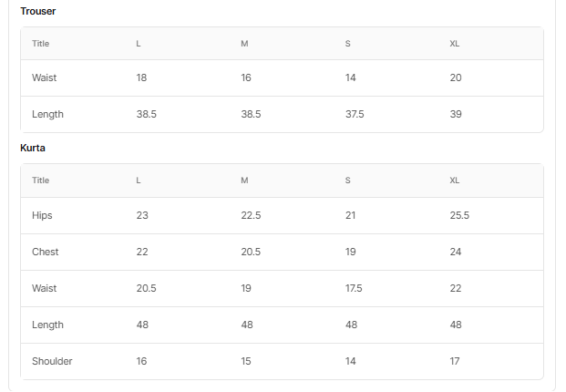The image size is (566, 392).
Task: Click the Trouser table heading
Action: 38,11
